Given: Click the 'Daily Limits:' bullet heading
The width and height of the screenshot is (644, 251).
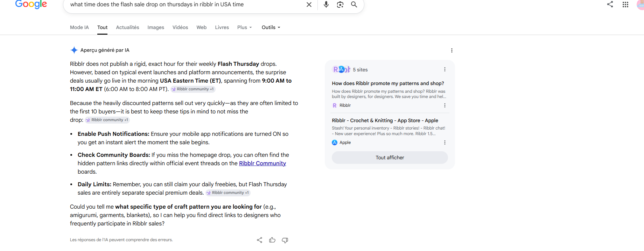Looking at the screenshot, I should (x=94, y=184).
